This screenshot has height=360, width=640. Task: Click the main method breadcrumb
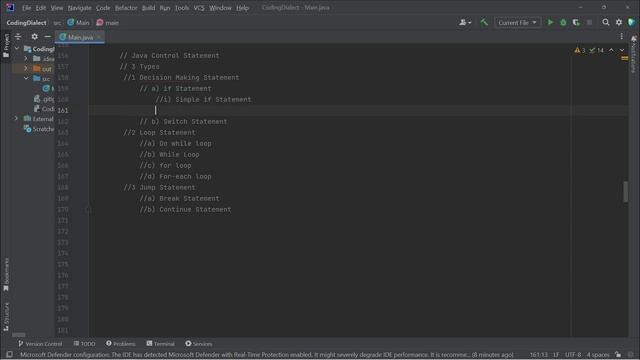pos(108,23)
